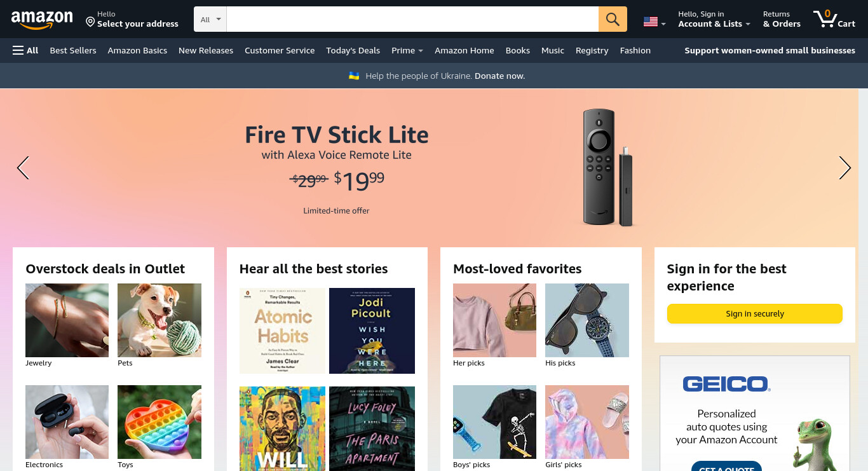Expand the All search category dropdown
Viewport: 868px width, 471px height.
(210, 19)
